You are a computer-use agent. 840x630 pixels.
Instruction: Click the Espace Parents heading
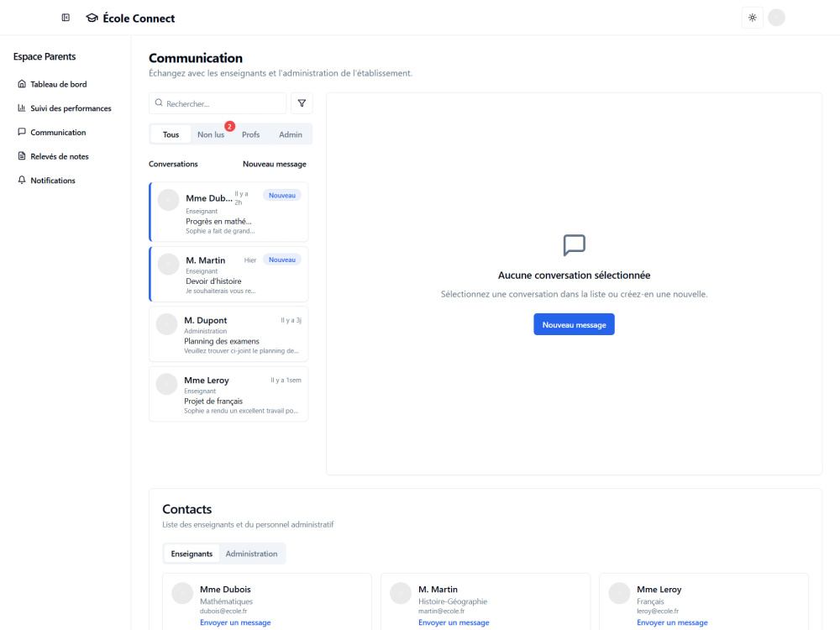tap(45, 57)
